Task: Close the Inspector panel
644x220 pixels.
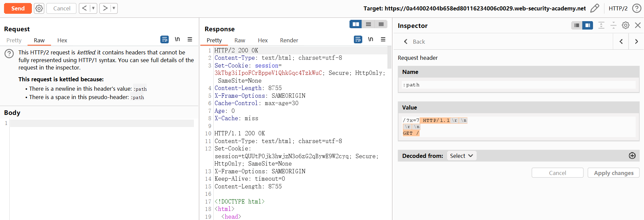Action: pos(638,26)
